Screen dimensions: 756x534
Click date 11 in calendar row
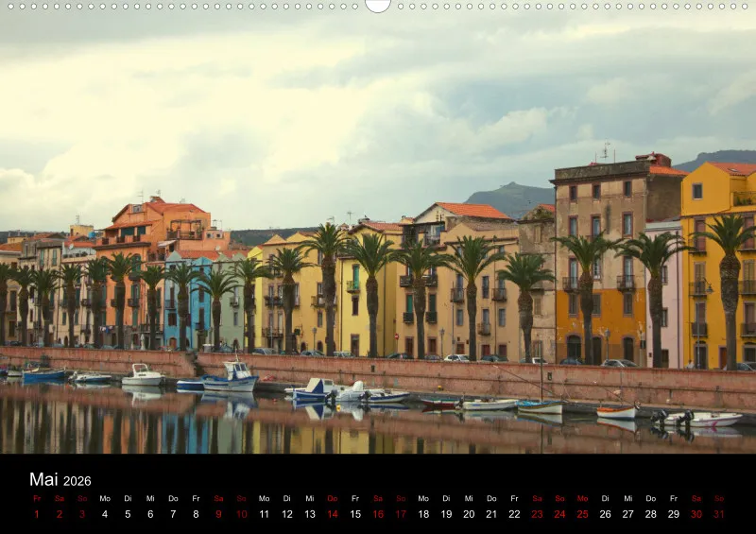265,514
